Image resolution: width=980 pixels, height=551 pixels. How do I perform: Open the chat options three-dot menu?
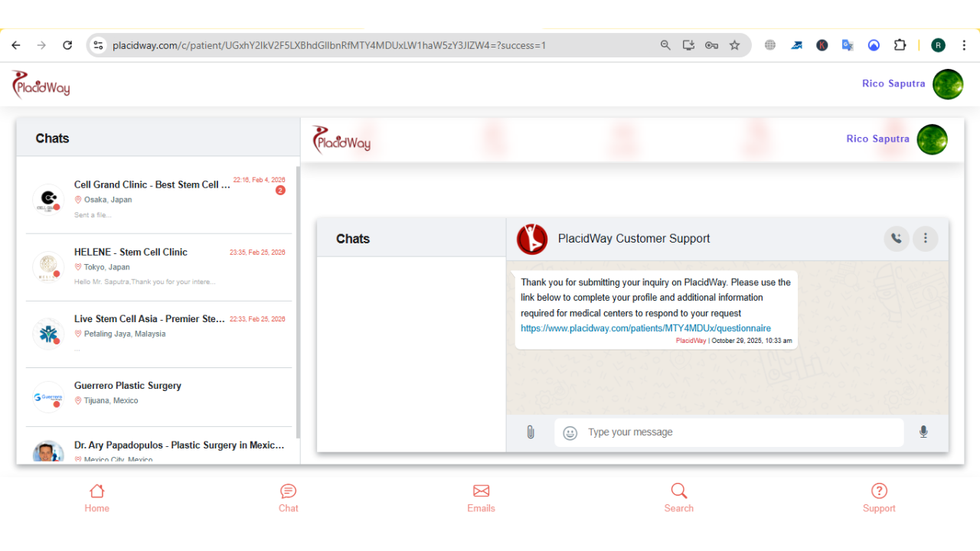(x=925, y=238)
